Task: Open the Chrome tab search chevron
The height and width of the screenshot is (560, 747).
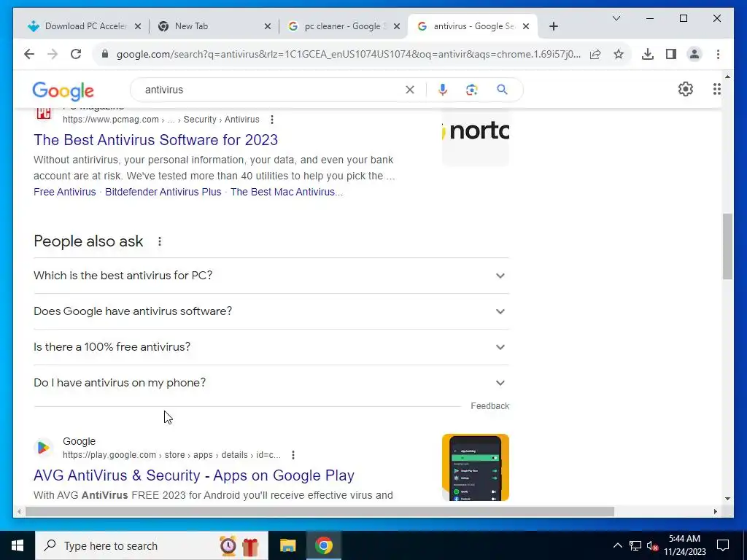Action: pyautogui.click(x=616, y=18)
